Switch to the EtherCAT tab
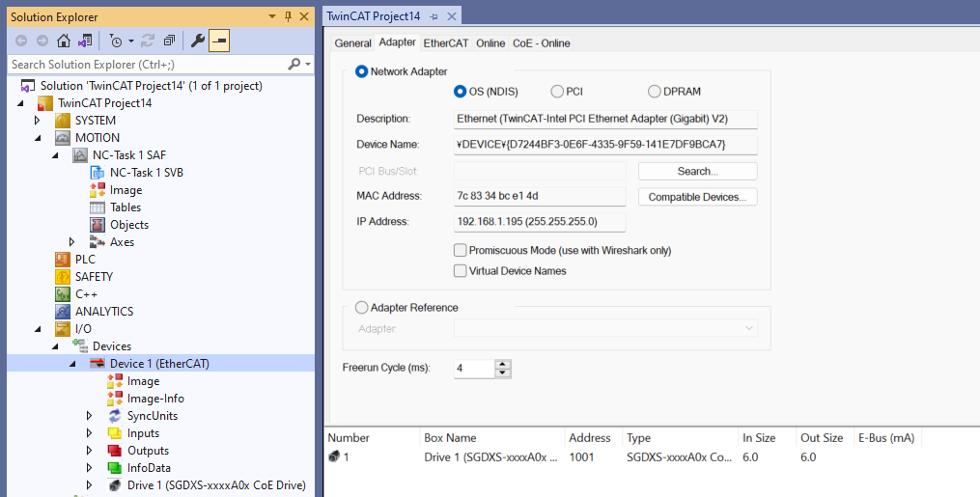The width and height of the screenshot is (980, 497). 446,43
